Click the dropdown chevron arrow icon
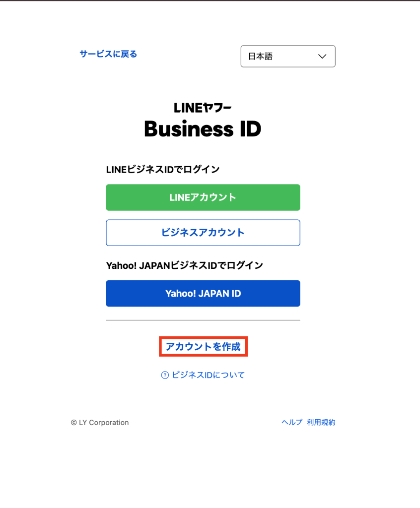The width and height of the screenshot is (420, 508). pos(322,57)
